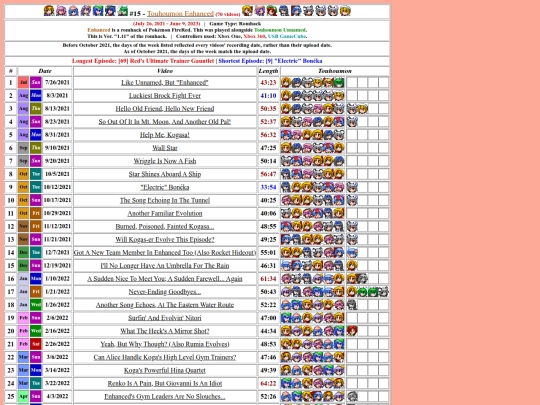
Task: Click the Video column header
Action: (165, 71)
